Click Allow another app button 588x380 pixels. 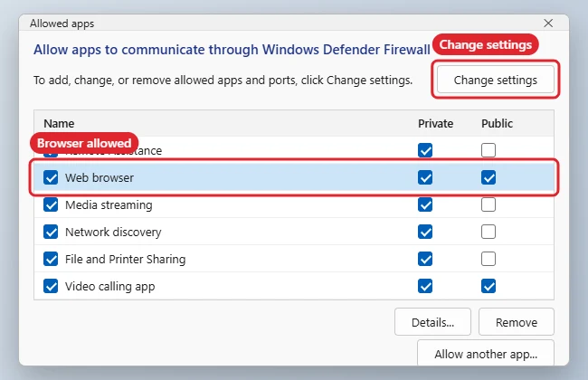tap(486, 354)
